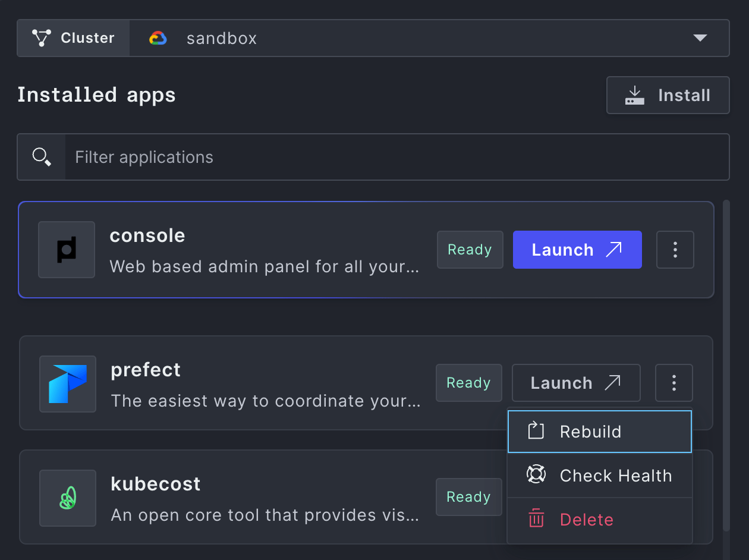Select Rebuild from the context menu
Image resolution: width=749 pixels, height=560 pixels.
[599, 432]
